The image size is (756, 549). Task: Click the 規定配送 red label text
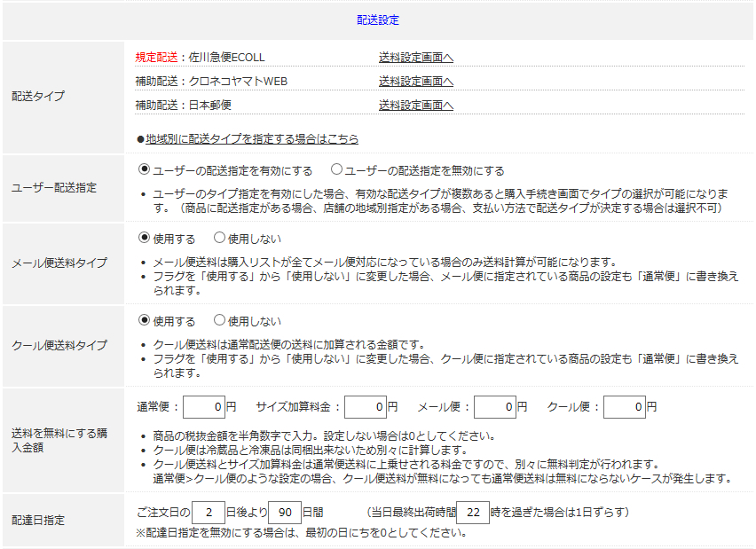pos(157,58)
